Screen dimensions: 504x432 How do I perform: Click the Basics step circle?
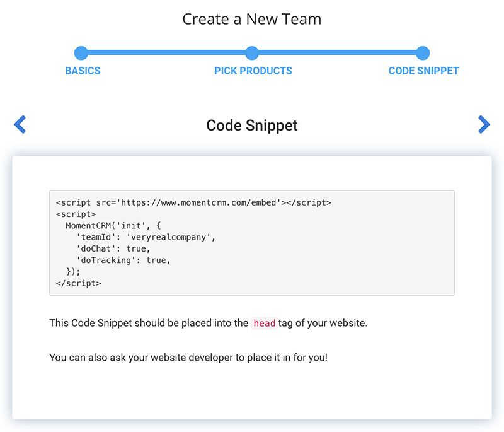(81, 53)
